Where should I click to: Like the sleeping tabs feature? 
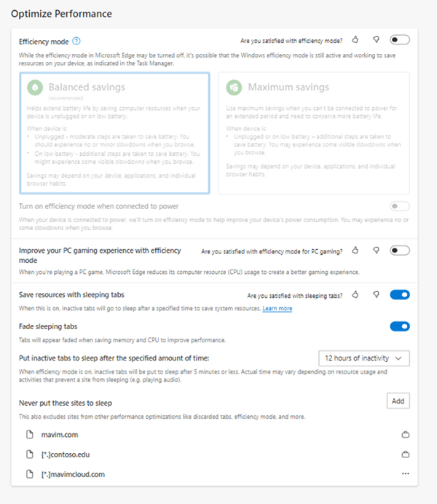coord(355,295)
